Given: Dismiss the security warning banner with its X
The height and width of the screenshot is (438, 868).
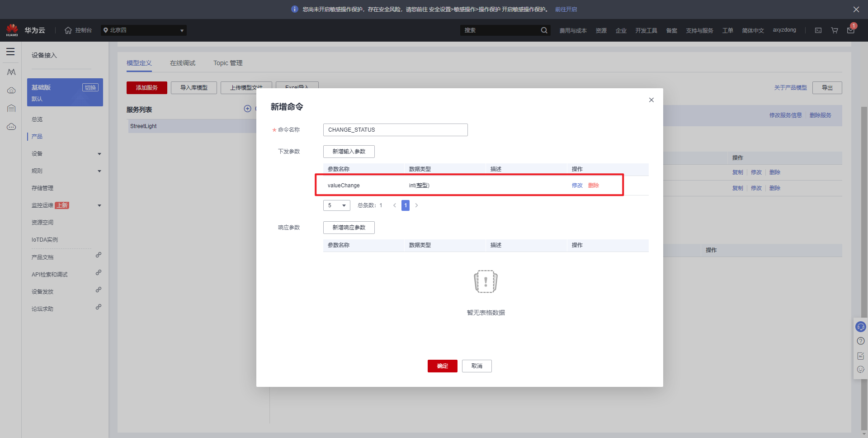Looking at the screenshot, I should (x=856, y=10).
